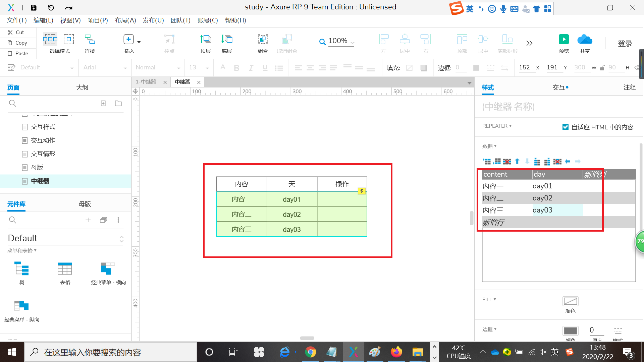
Task: Click 中继器 page tab
Action: [x=182, y=82]
